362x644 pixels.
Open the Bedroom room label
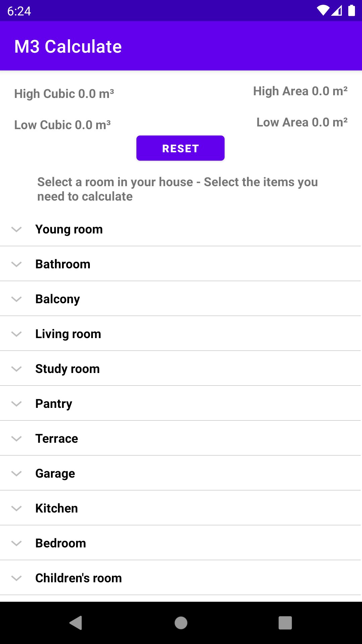61,543
